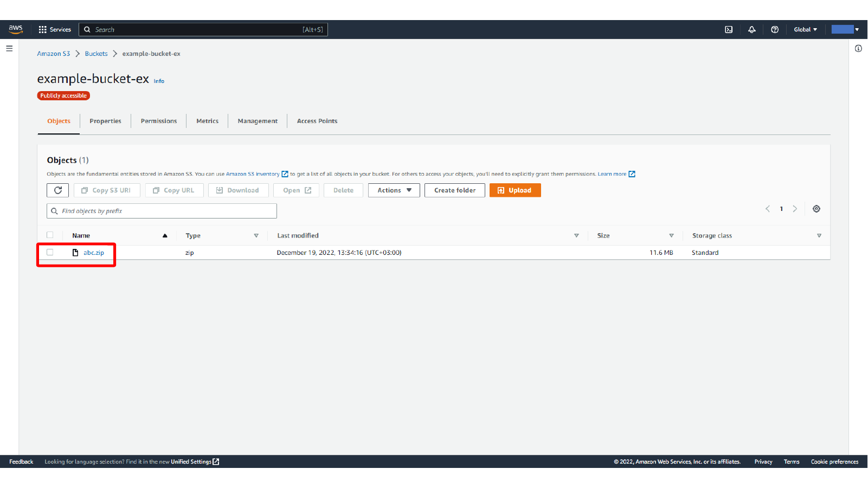Open the info panel icon on right edge
Viewport: 868px width, 488px height.
pyautogui.click(x=858, y=48)
